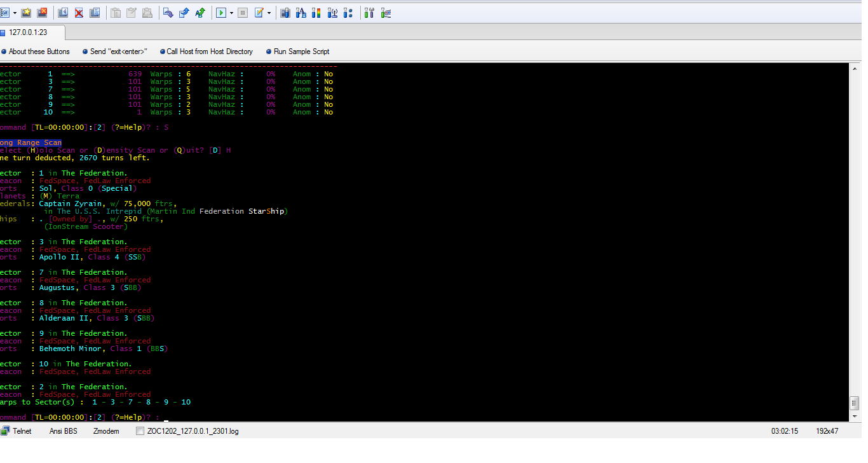Expand the play script dropdown arrow

pyautogui.click(x=231, y=13)
